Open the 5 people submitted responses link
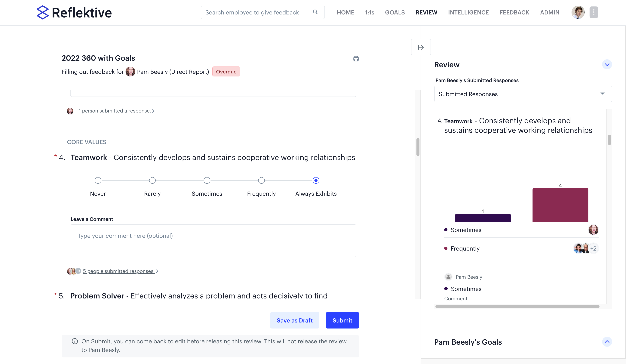Image resolution: width=626 pixels, height=364 pixels. point(119,271)
